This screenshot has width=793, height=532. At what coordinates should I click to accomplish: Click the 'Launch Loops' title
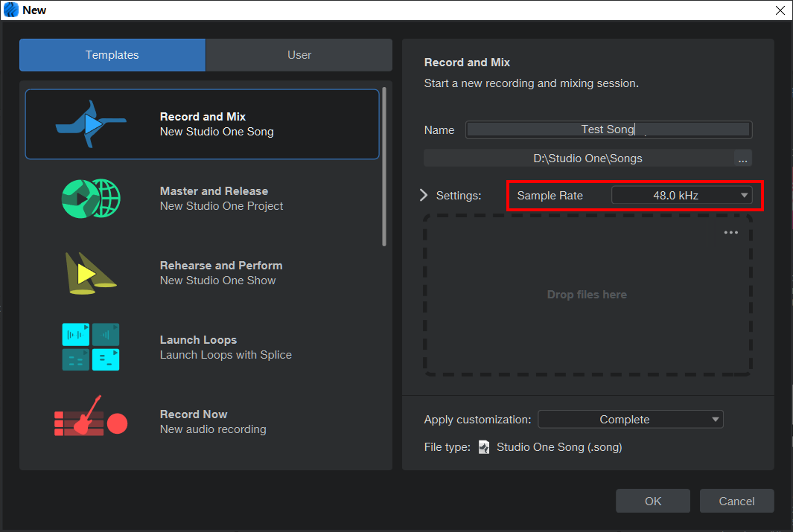[198, 340]
